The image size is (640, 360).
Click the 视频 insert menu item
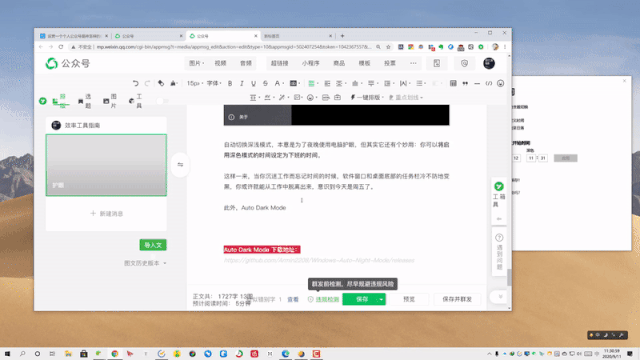(220, 63)
